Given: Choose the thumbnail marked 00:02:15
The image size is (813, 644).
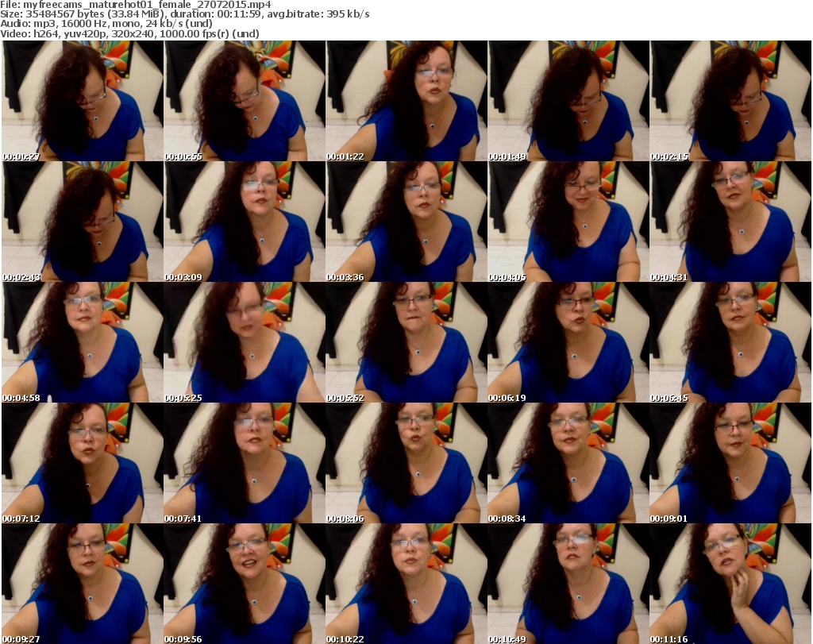Looking at the screenshot, I should [730, 101].
